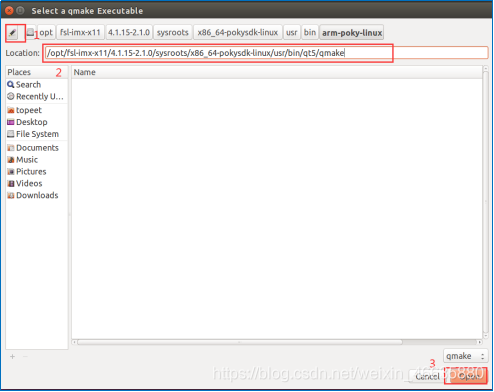This screenshot has width=494, height=392.
Task: Go to the opt path segment
Action: [46, 33]
